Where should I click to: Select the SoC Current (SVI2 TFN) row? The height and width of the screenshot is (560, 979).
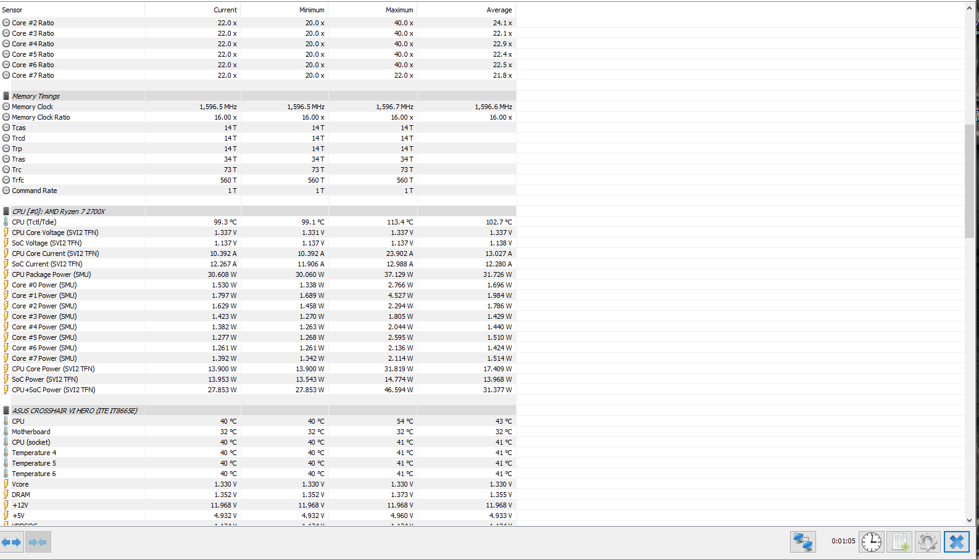click(258, 264)
